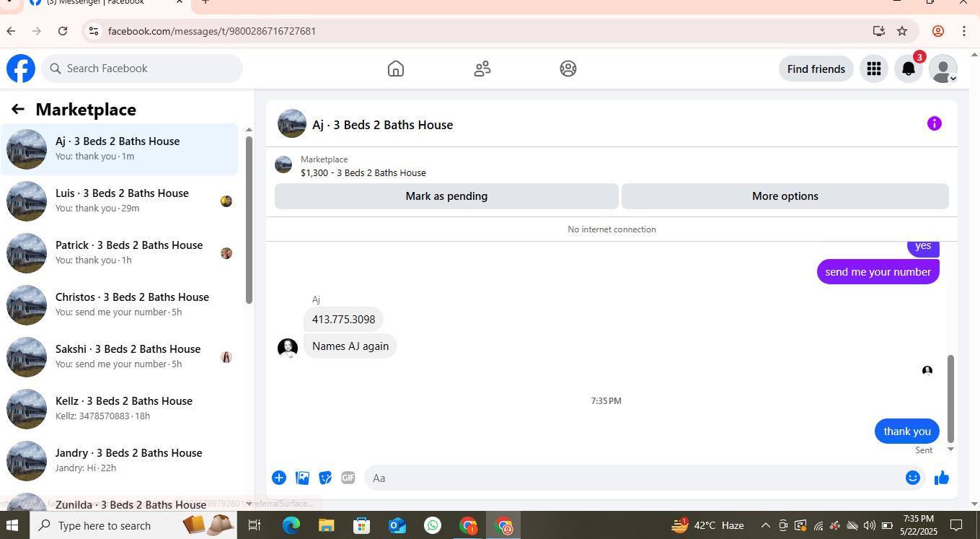Open the Windows Start menu
This screenshot has height=539, width=980.
pos(13,525)
